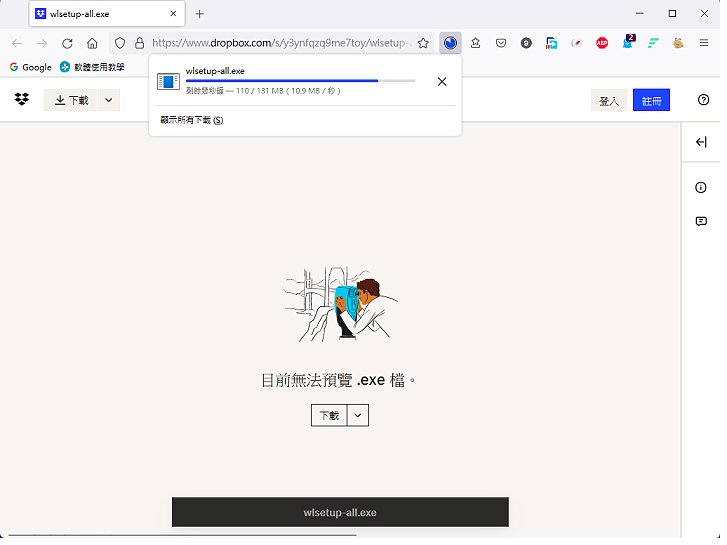Select the wlsetup-all.exe browser tab

[x=108, y=14]
